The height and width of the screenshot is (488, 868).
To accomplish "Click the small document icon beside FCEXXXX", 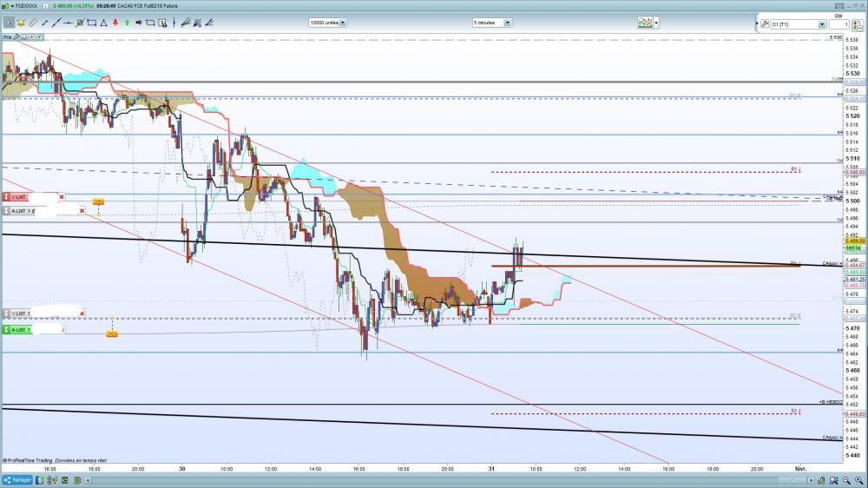I will 45,6.
